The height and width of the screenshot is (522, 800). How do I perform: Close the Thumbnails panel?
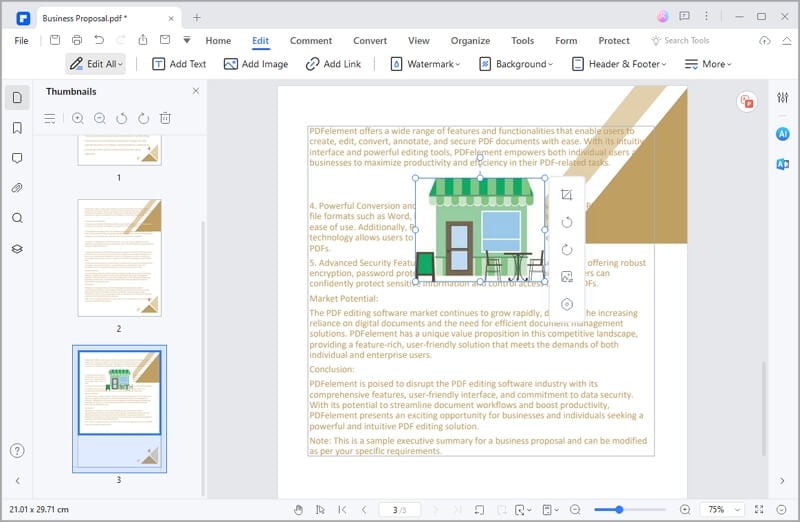pyautogui.click(x=195, y=91)
